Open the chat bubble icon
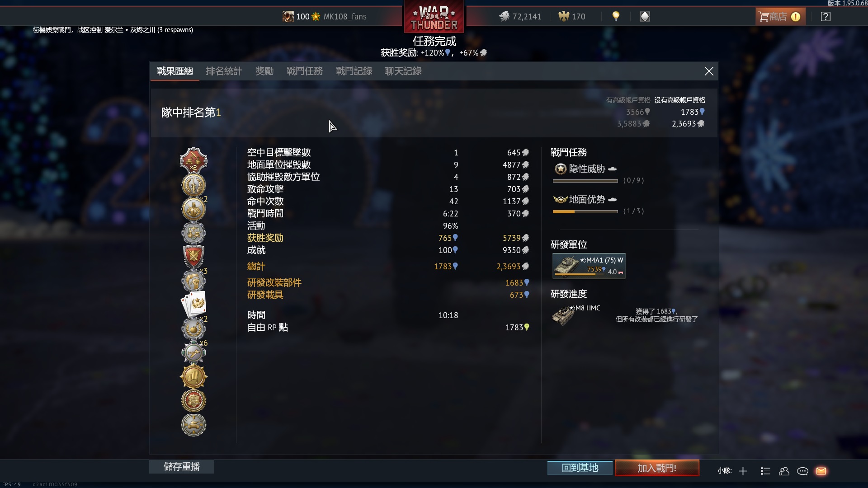868x488 pixels. pyautogui.click(x=802, y=471)
